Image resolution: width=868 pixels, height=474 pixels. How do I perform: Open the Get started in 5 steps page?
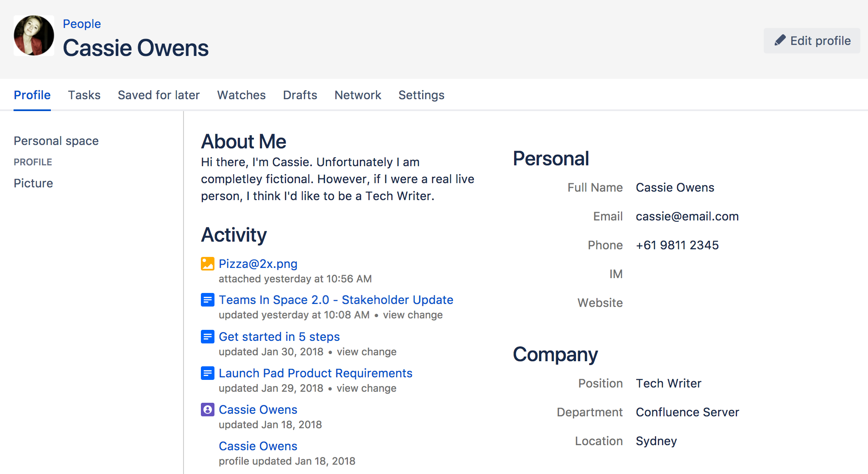[279, 337]
